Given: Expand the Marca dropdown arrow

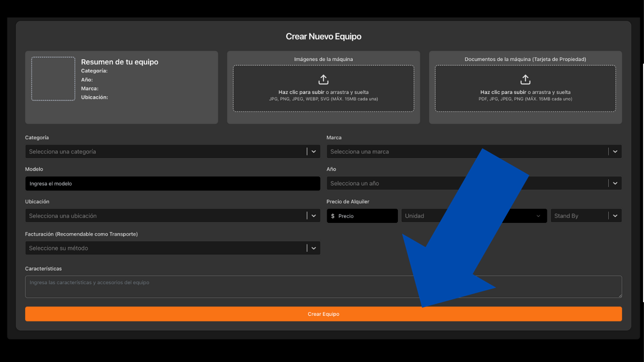Looking at the screenshot, I should [615, 151].
